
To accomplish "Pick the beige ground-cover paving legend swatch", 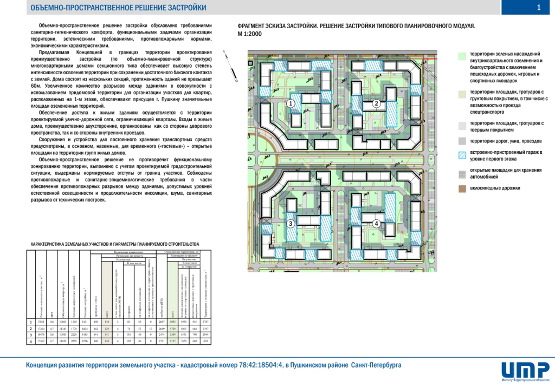I will [x=462, y=94].
